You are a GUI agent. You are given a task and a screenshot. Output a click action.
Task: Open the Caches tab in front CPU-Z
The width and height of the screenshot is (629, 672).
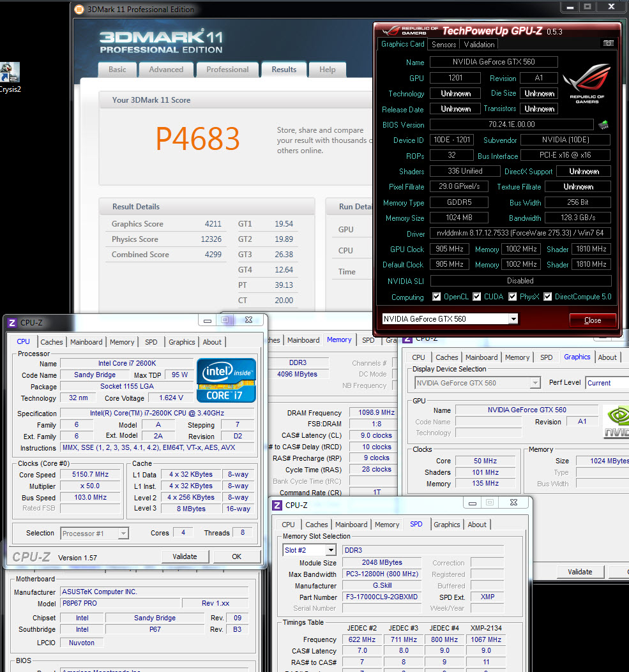[52, 342]
